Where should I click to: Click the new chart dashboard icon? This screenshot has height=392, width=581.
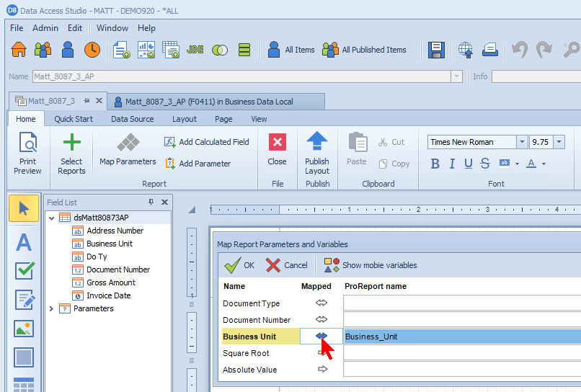[x=146, y=50]
